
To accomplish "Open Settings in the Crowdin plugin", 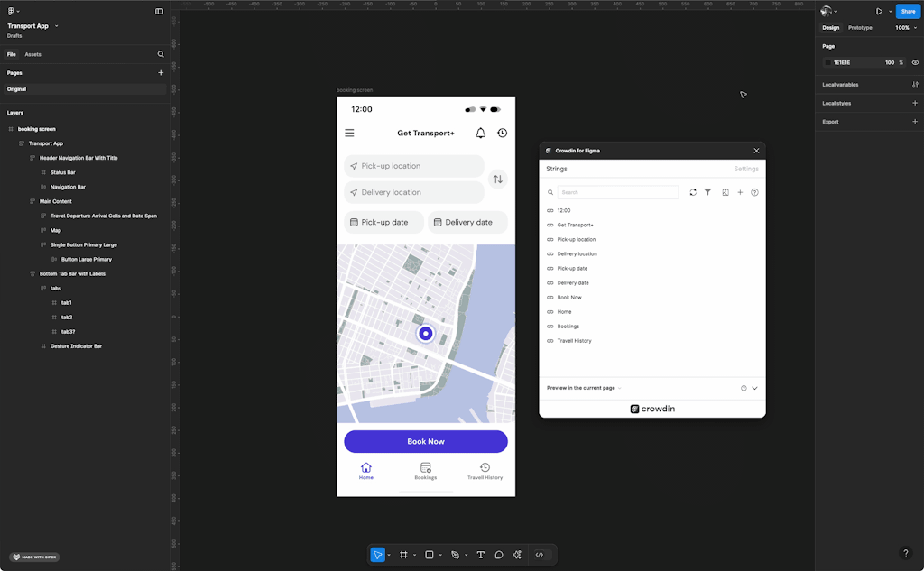I will coord(745,169).
